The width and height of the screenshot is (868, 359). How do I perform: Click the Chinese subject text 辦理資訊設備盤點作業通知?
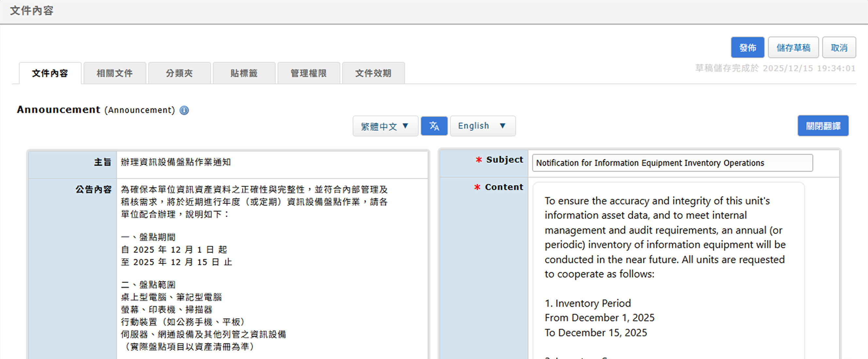pyautogui.click(x=176, y=162)
